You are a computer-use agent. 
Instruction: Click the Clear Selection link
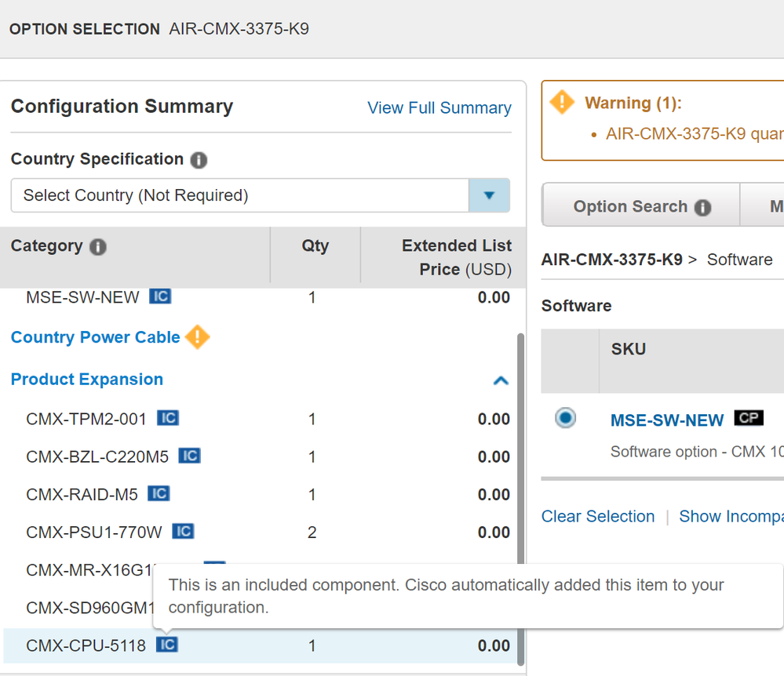click(597, 516)
